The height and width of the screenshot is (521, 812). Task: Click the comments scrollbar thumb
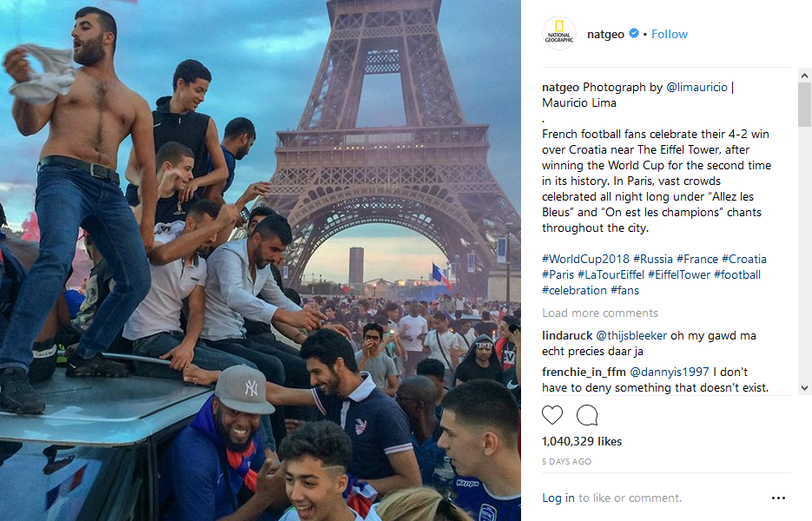click(804, 104)
